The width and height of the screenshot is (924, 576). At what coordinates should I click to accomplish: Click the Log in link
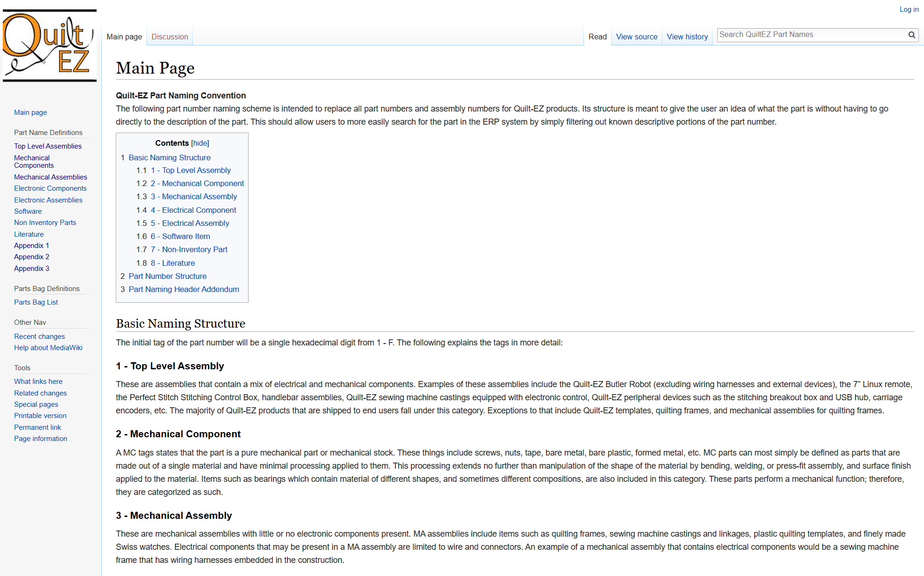pyautogui.click(x=909, y=9)
